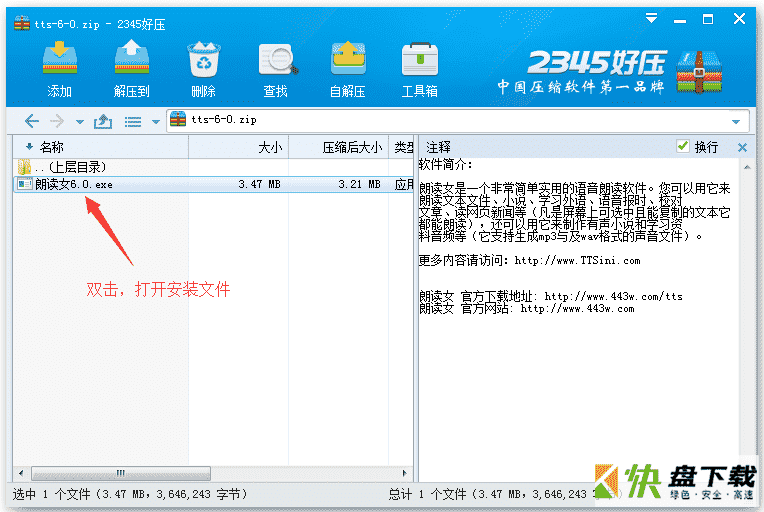The height and width of the screenshot is (512, 764).
Task: Sort by the 类型 column header
Action: [401, 147]
